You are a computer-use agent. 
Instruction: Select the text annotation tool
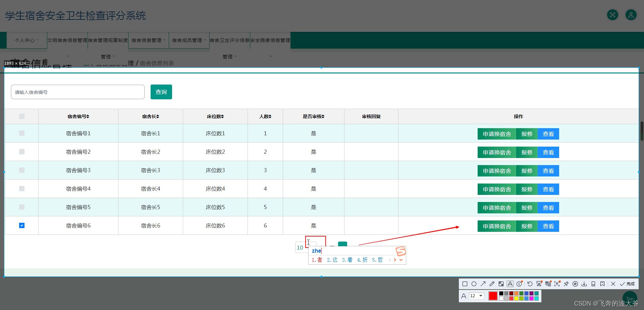coord(510,284)
